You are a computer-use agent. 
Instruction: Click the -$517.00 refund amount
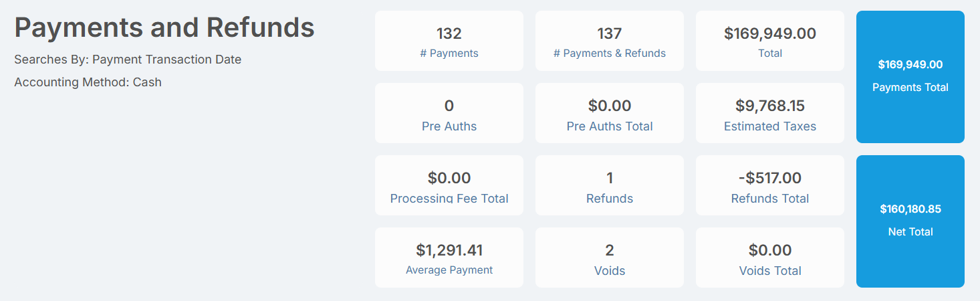(770, 178)
